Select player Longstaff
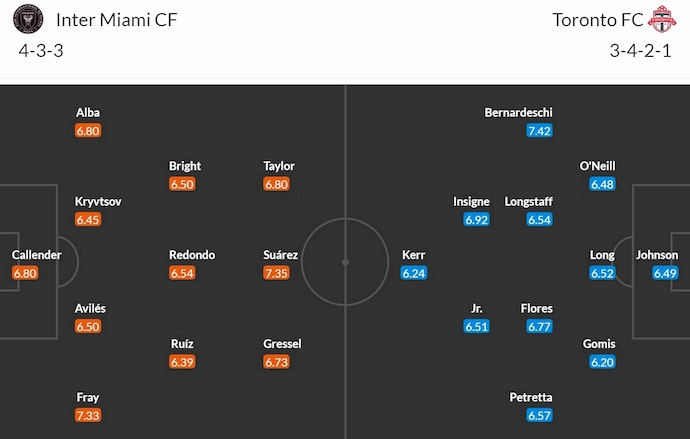 529,201
